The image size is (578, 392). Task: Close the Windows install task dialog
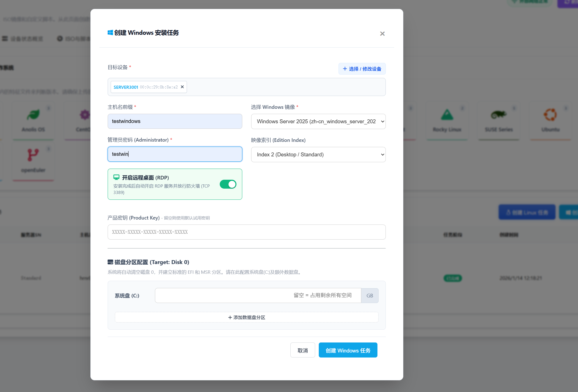click(382, 34)
